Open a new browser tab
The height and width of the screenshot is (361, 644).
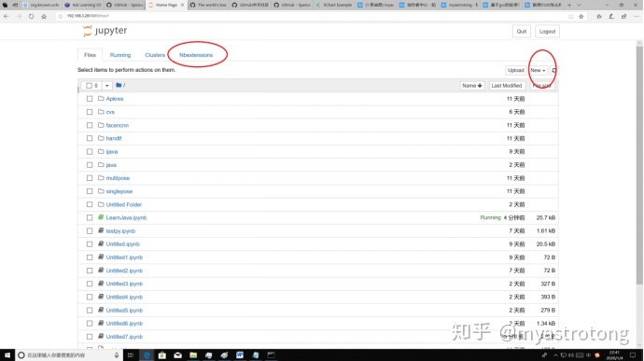pyautogui.click(x=569, y=5)
